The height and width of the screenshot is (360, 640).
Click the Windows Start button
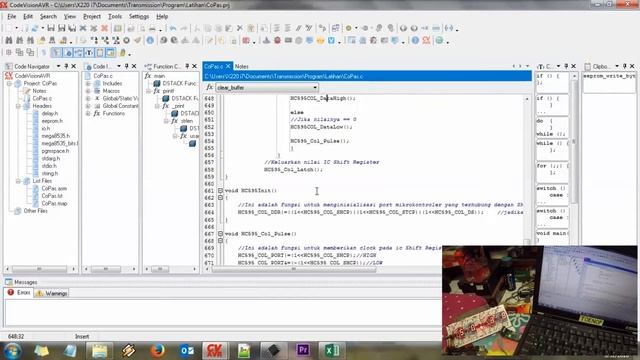point(13,351)
